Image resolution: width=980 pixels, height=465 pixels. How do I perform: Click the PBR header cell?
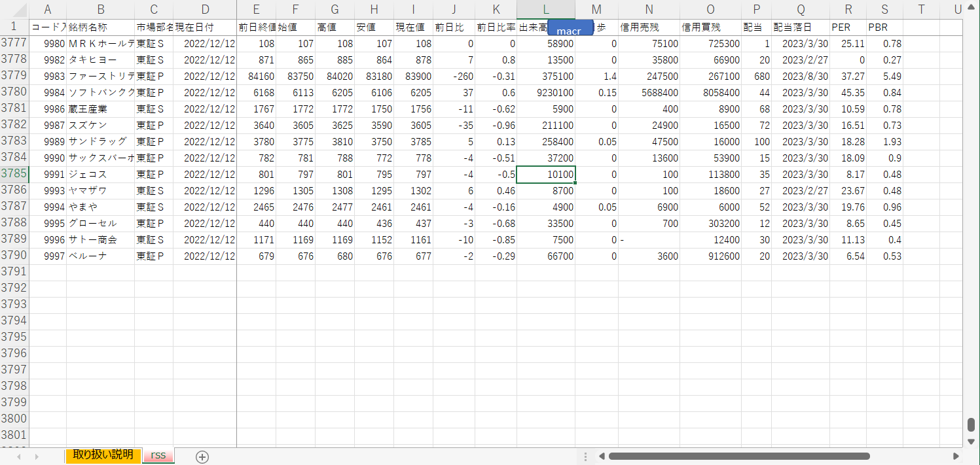click(x=884, y=27)
